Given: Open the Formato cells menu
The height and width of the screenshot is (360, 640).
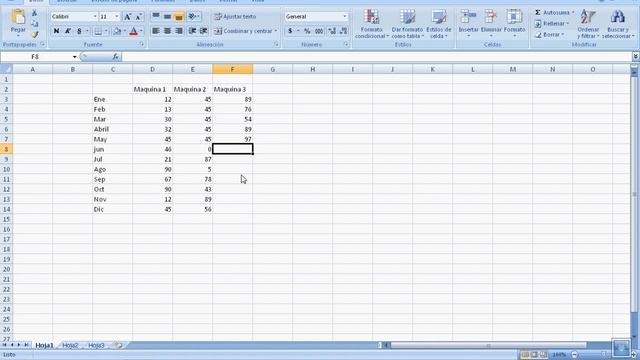Looking at the screenshot, I should coord(514,24).
